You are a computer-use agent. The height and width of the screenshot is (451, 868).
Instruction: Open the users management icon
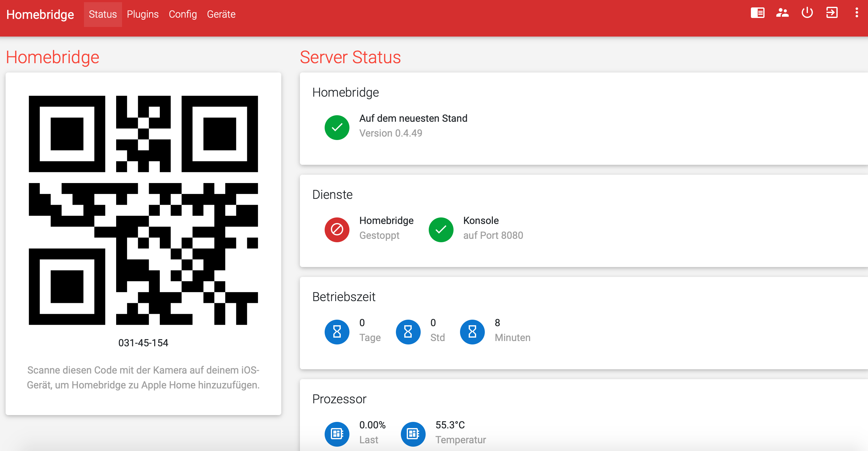coord(782,13)
